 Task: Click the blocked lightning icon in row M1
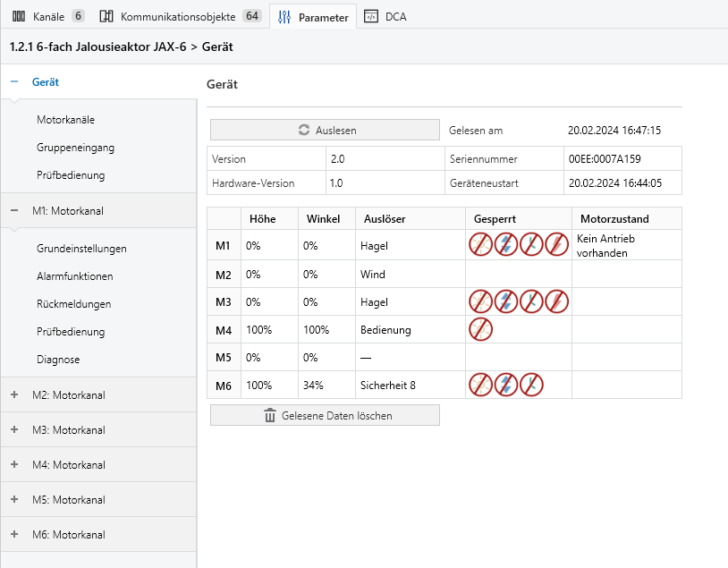point(557,244)
